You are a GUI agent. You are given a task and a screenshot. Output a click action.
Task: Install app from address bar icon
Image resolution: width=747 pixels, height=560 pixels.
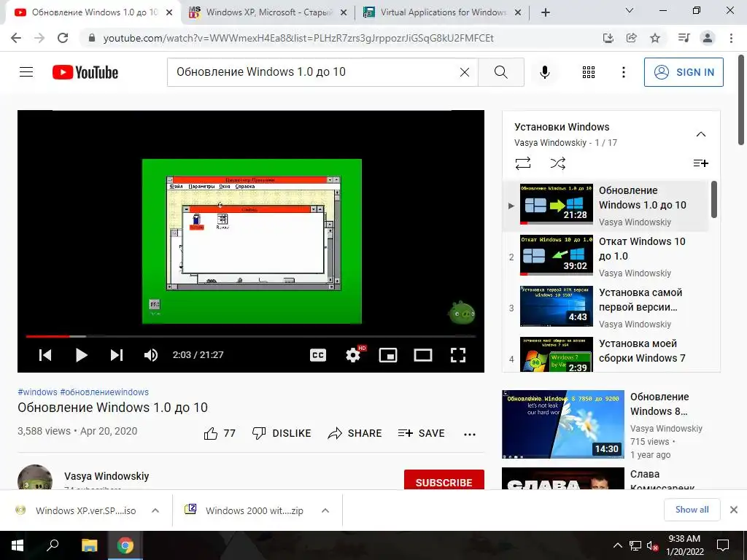[608, 38]
